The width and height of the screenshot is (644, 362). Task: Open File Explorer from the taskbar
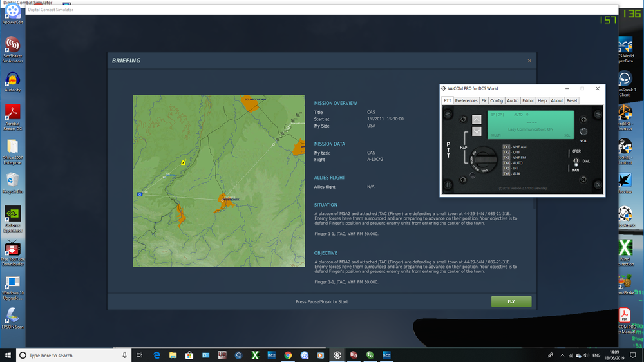[173, 356]
